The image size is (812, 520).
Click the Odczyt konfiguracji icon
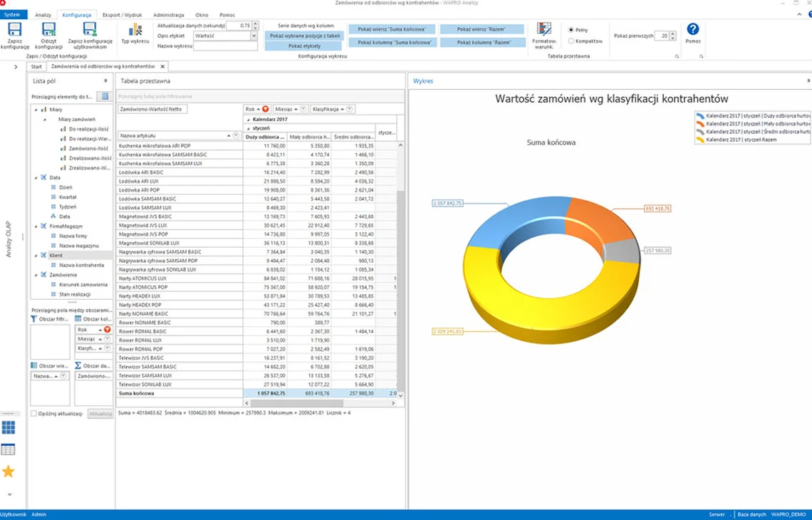click(x=48, y=30)
